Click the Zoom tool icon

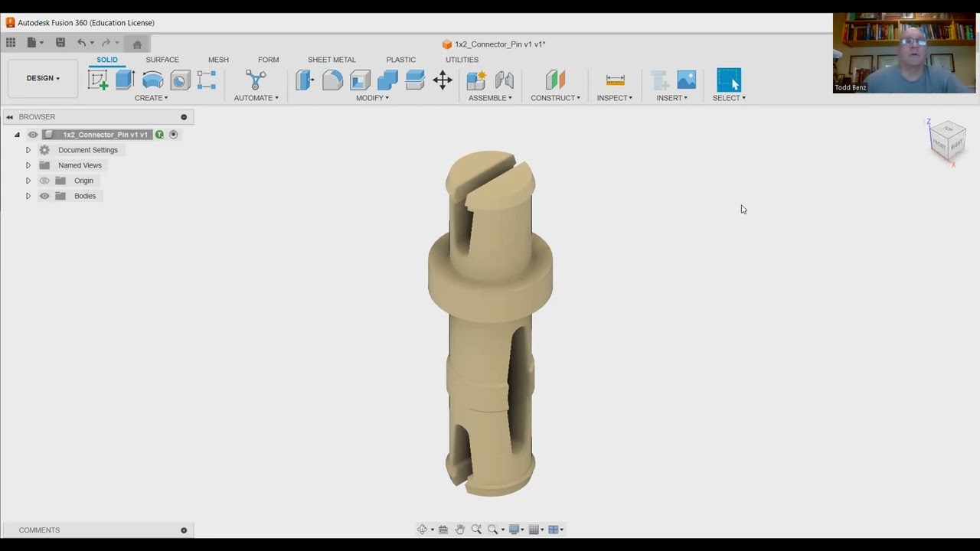(476, 530)
